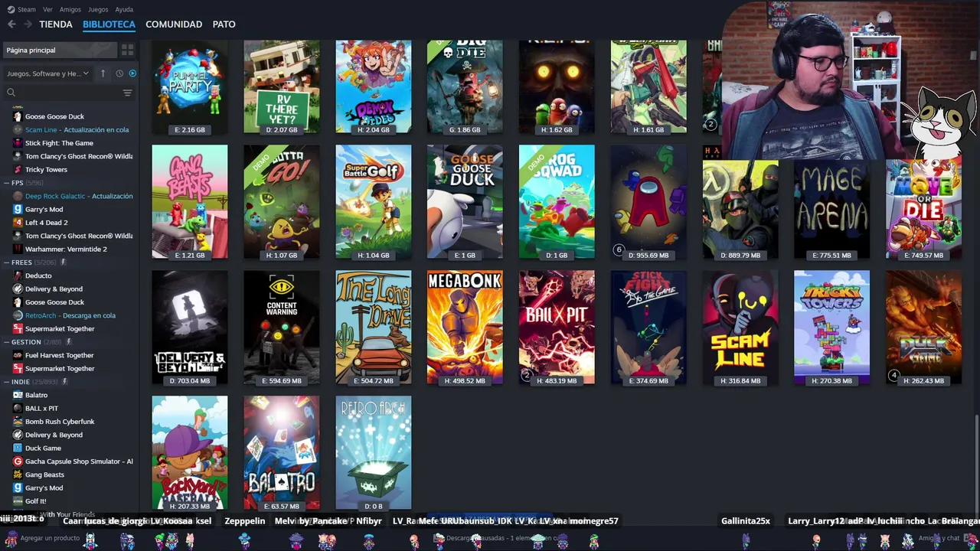Go forward with the right arrow

(x=28, y=24)
